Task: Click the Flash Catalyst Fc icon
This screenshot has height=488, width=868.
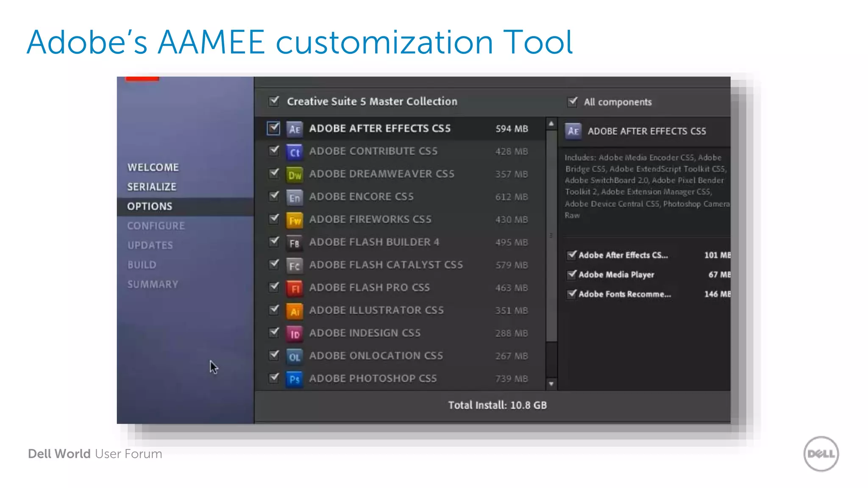Action: 295,266
